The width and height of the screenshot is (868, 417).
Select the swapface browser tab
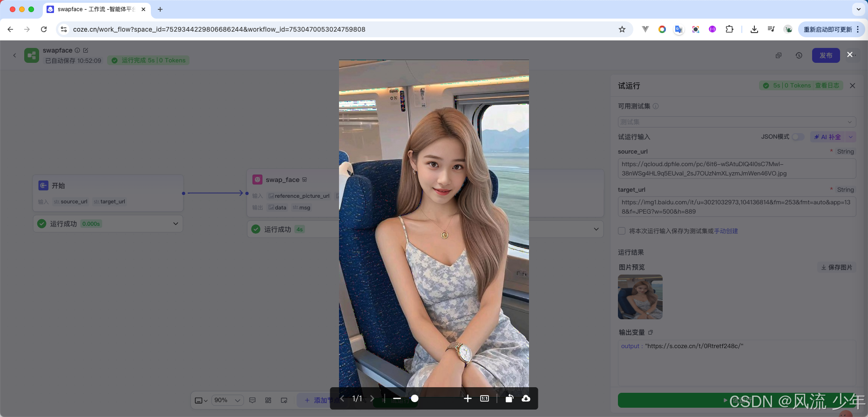(96, 9)
